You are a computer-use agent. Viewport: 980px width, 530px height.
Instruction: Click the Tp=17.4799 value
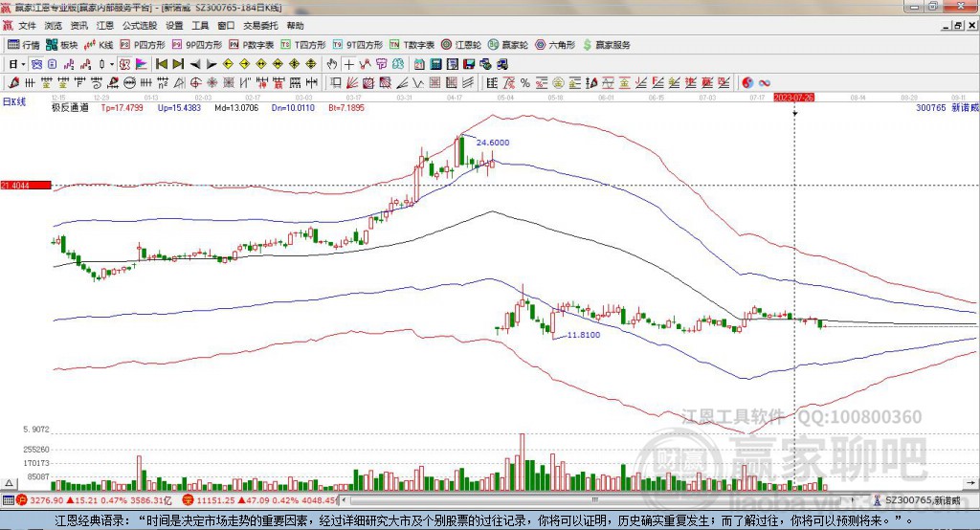click(122, 108)
